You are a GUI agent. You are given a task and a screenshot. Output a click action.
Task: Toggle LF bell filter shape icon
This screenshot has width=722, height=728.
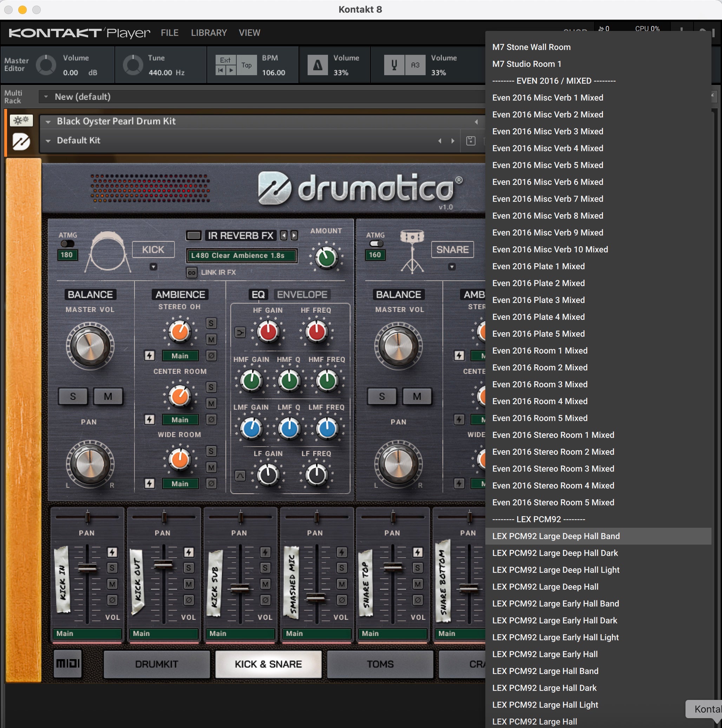point(240,475)
